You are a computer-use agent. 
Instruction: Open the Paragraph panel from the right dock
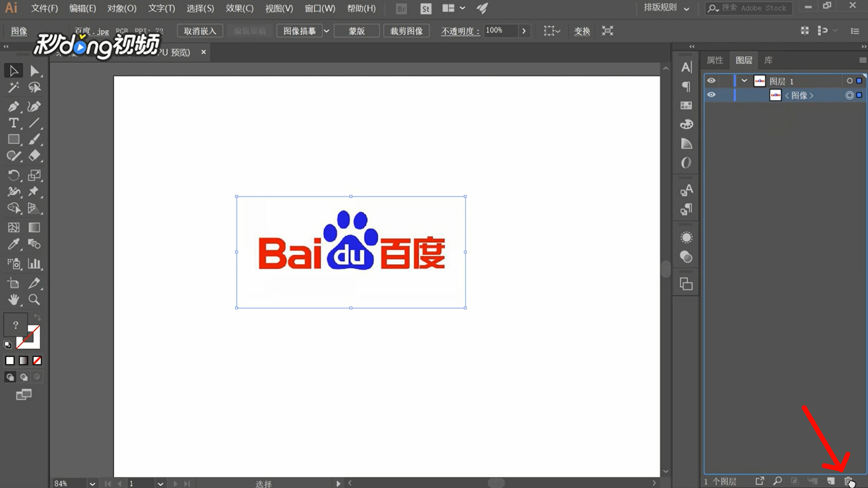pyautogui.click(x=686, y=86)
